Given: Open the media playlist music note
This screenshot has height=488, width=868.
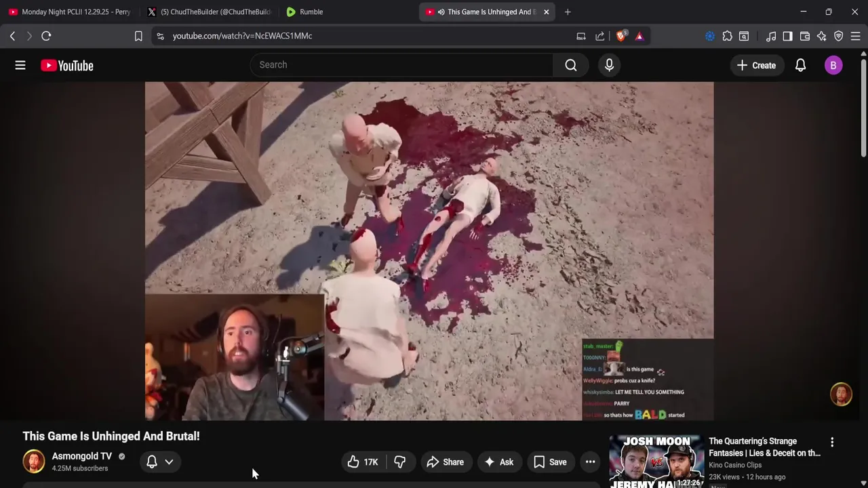Looking at the screenshot, I should click(771, 36).
